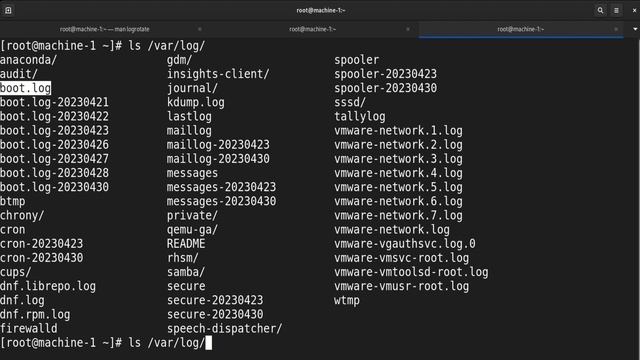Click the tallylog file name
The width and height of the screenshot is (640, 360).
click(360, 116)
